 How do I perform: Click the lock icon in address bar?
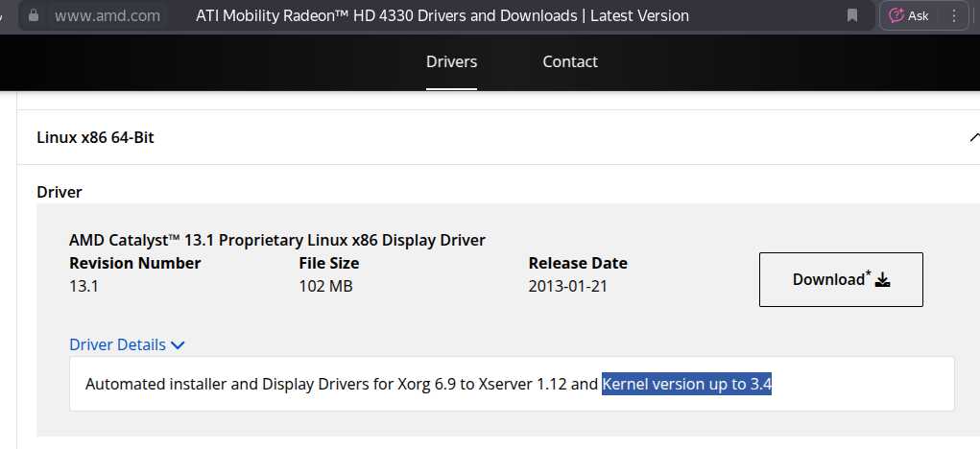click(x=34, y=15)
